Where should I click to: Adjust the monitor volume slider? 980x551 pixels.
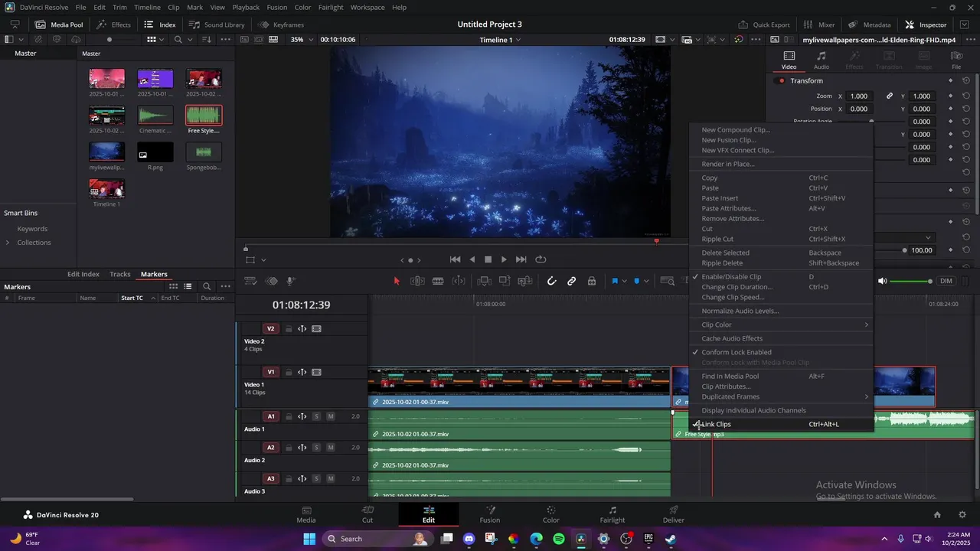click(x=912, y=281)
